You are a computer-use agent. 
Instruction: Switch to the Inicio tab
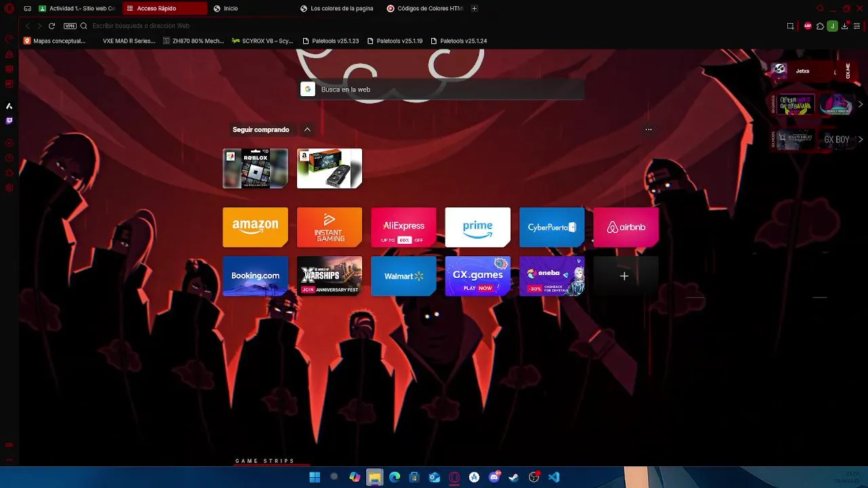pos(252,8)
